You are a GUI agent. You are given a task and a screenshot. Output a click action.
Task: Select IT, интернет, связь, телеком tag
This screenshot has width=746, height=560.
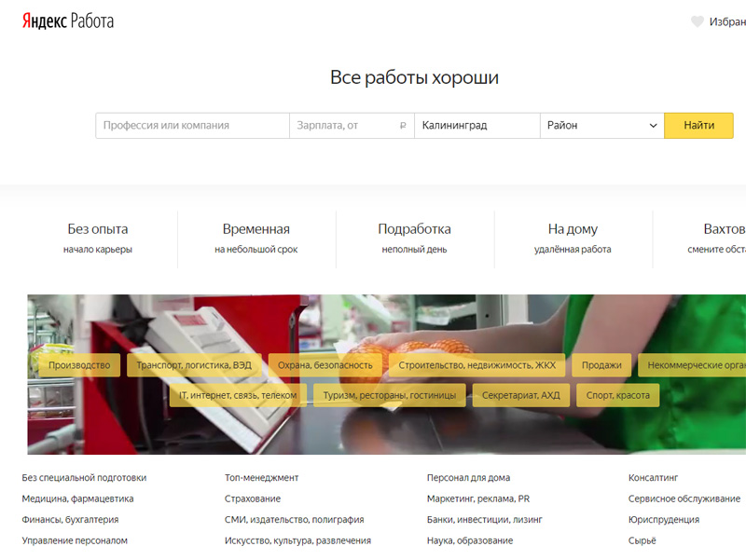238,396
